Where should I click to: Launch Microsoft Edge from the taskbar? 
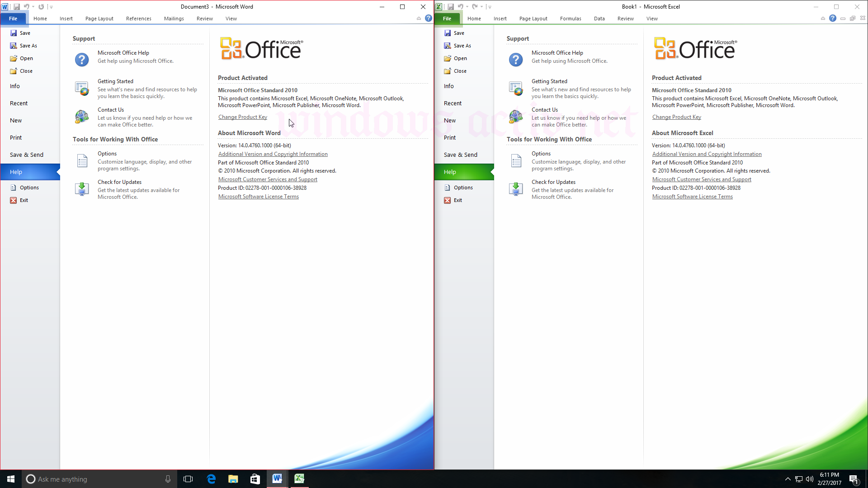click(x=211, y=479)
